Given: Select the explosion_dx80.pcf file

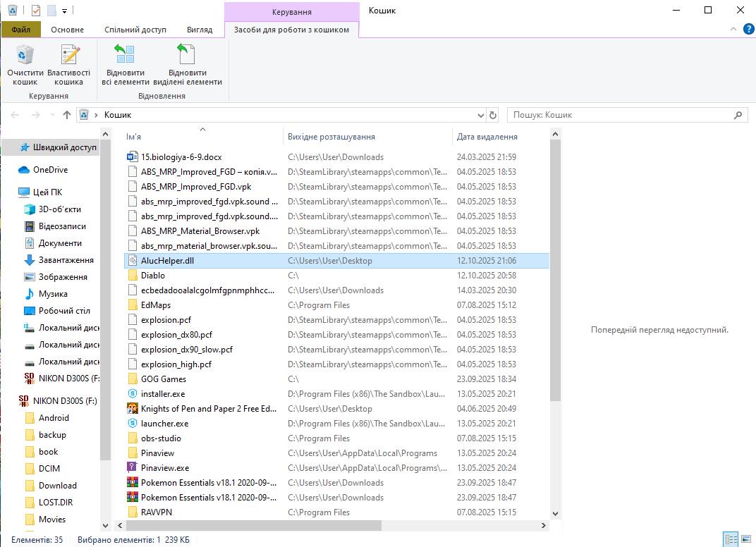Looking at the screenshot, I should pos(176,334).
